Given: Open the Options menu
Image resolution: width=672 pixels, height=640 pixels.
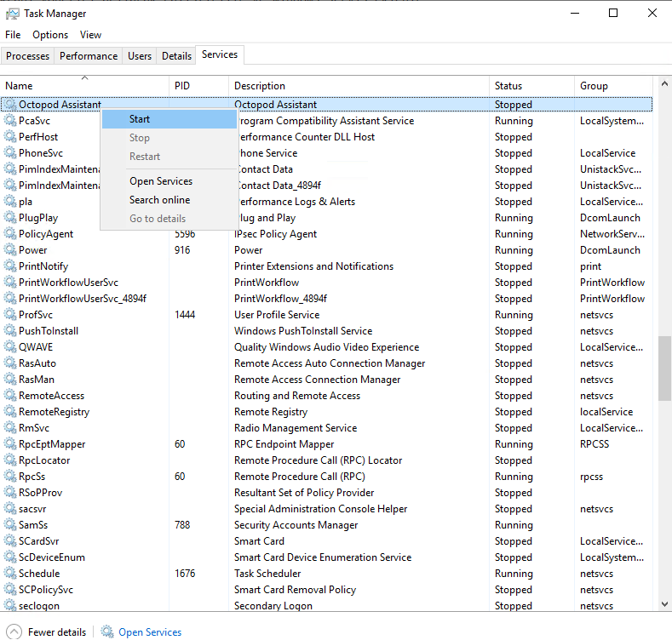Looking at the screenshot, I should [x=50, y=35].
